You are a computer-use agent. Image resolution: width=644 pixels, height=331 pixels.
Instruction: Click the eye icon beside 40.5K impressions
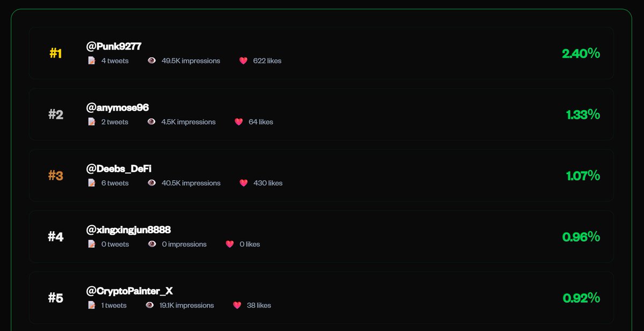[x=152, y=183]
